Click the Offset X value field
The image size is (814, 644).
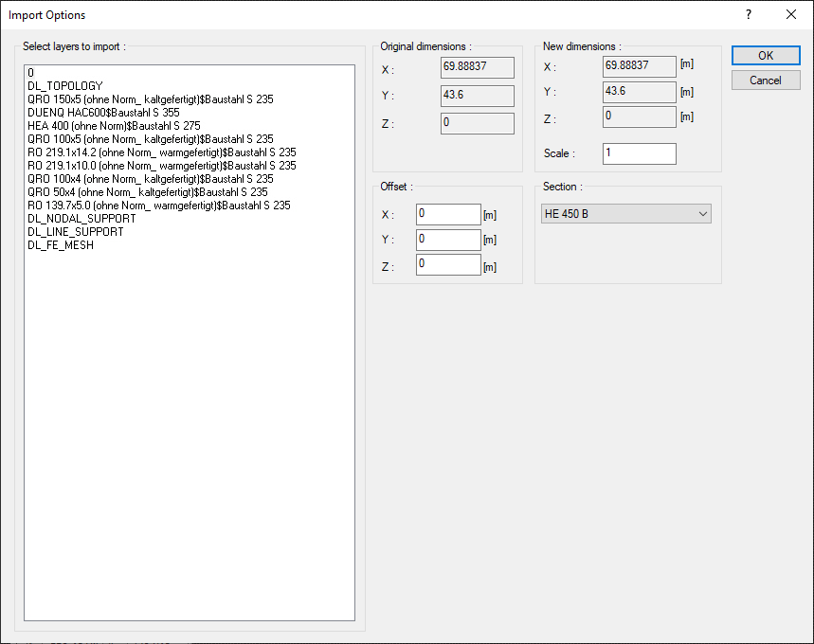448,214
